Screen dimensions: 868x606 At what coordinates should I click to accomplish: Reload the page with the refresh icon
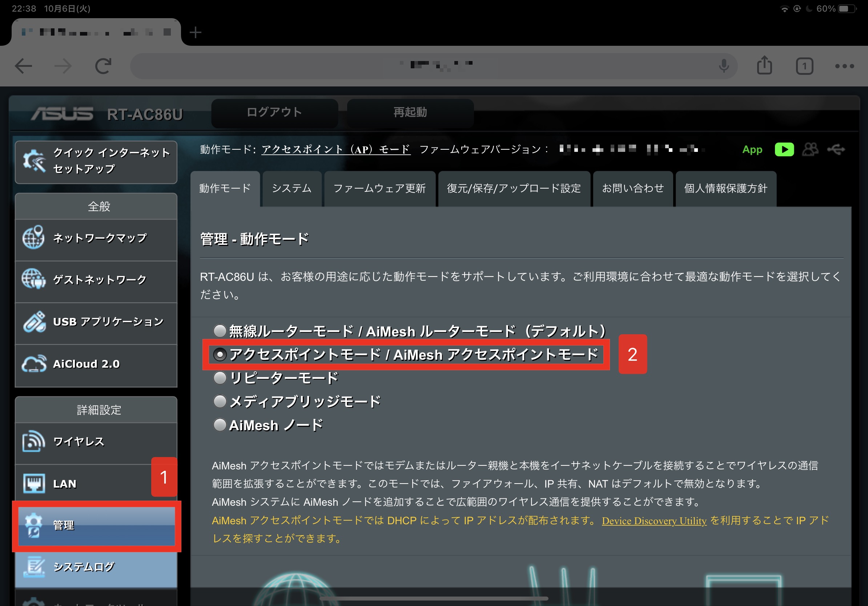103,66
